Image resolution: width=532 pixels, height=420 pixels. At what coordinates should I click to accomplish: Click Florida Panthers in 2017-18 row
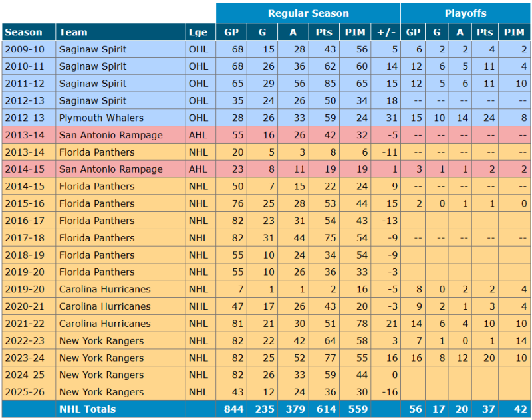pyautogui.click(x=96, y=238)
